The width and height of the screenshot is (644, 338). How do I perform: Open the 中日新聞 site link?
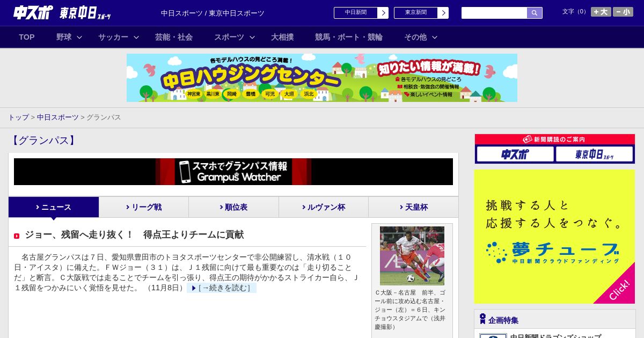click(x=356, y=13)
